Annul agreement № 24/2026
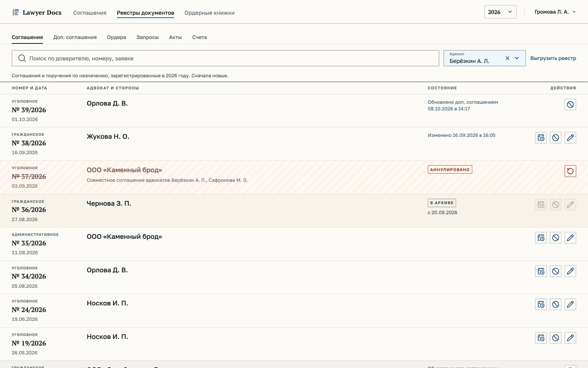 pos(556,304)
